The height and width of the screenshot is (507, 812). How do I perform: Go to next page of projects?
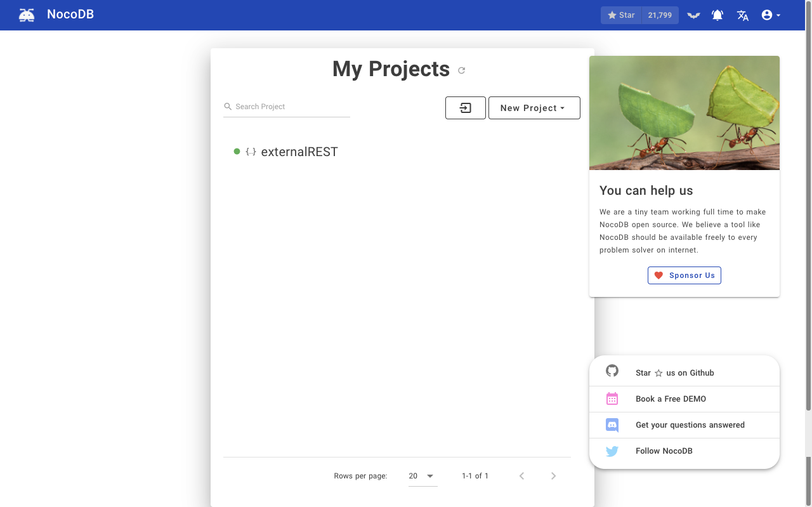click(553, 476)
